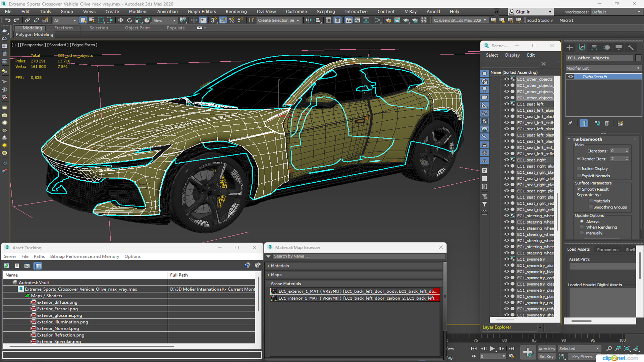Screen dimensions: 644x362
Task: Toggle Render Iters checkbox
Action: coord(579,159)
